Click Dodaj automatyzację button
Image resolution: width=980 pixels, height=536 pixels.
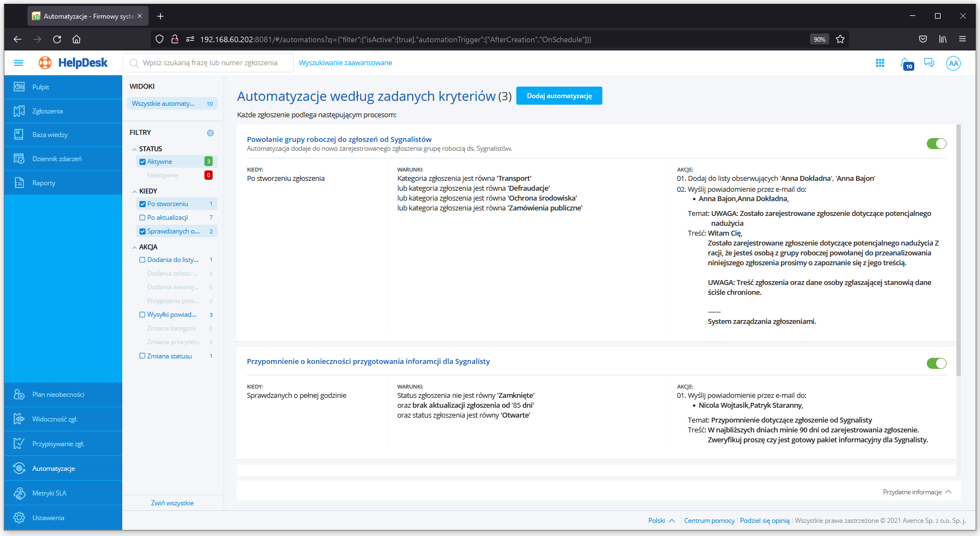coord(559,96)
